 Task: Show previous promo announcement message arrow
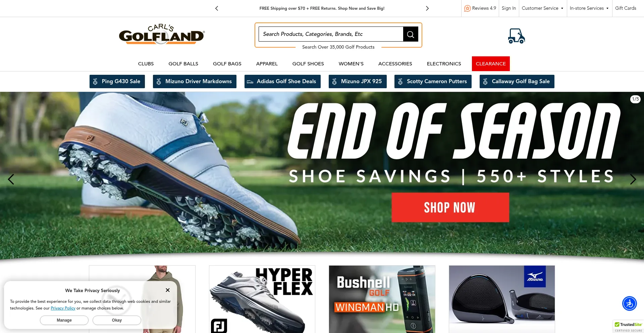(217, 8)
